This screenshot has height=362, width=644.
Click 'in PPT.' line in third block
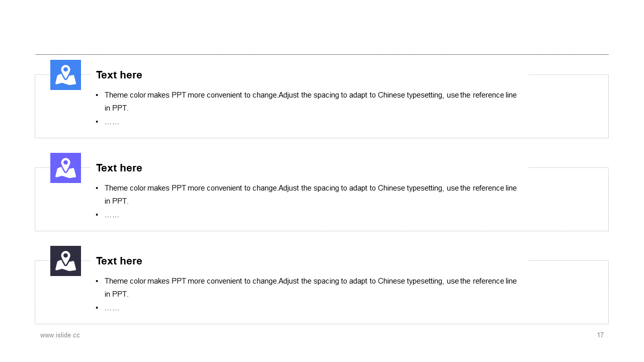pyautogui.click(x=117, y=294)
